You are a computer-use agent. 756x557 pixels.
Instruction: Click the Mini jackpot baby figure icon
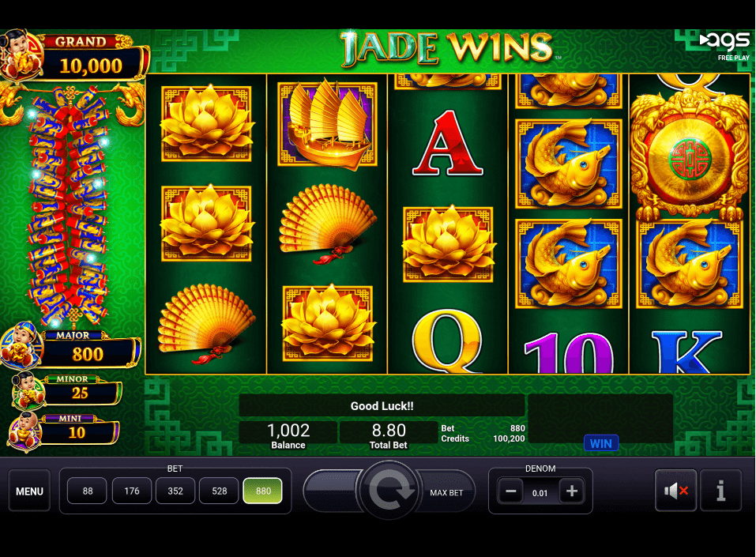click(x=25, y=431)
